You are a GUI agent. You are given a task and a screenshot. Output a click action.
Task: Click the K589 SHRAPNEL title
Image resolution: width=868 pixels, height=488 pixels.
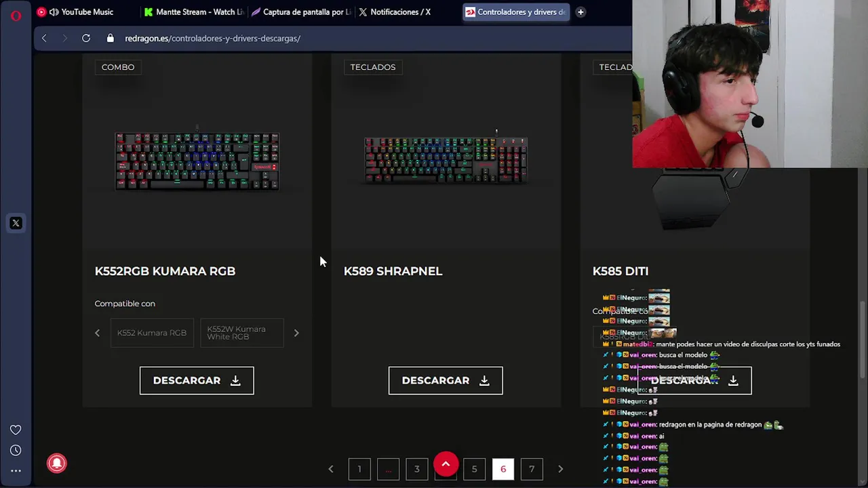[393, 271]
